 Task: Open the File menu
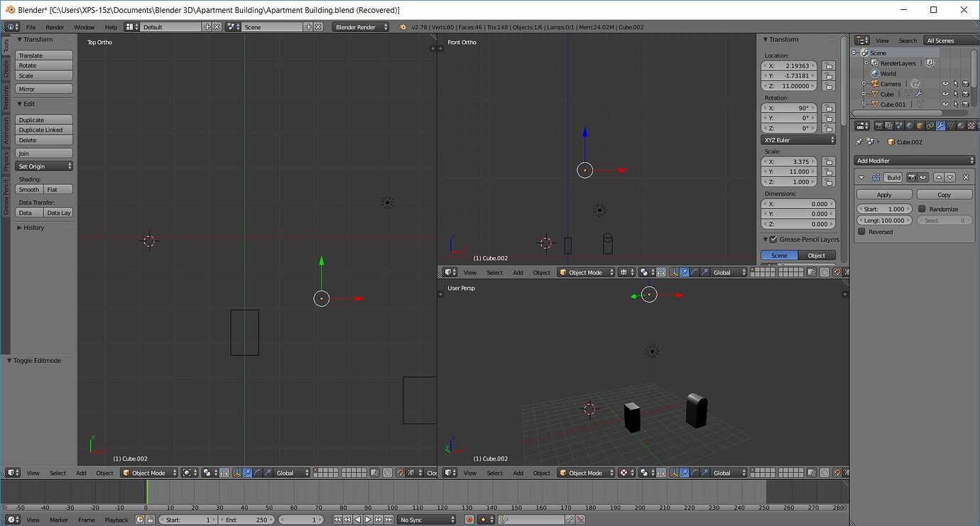(31, 27)
